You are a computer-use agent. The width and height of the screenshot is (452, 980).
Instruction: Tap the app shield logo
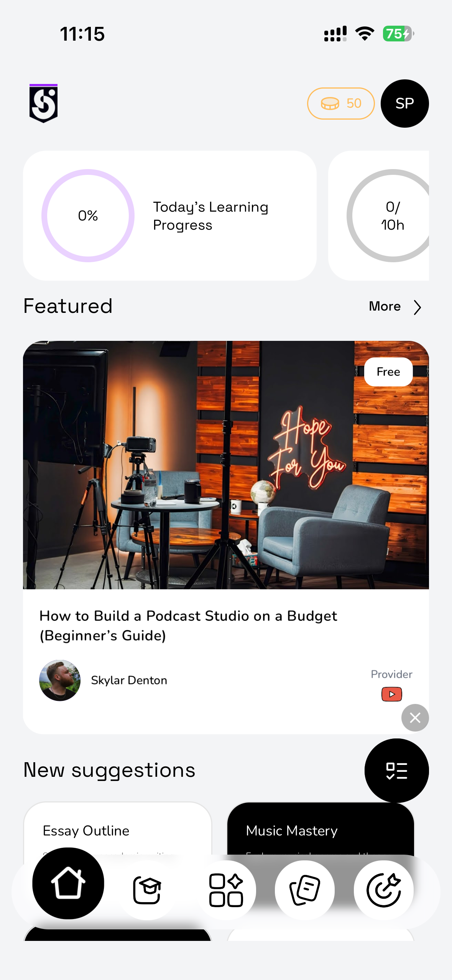pos(43,103)
